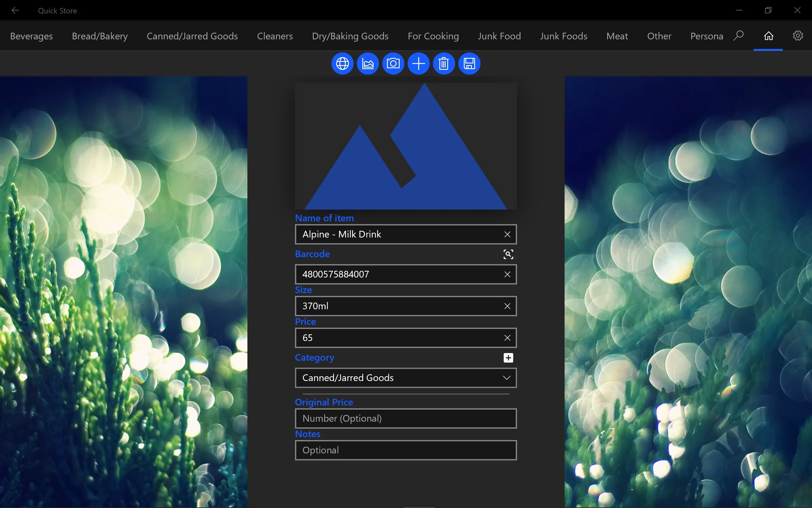Clear the Barcode field value
812x508 pixels.
507,274
